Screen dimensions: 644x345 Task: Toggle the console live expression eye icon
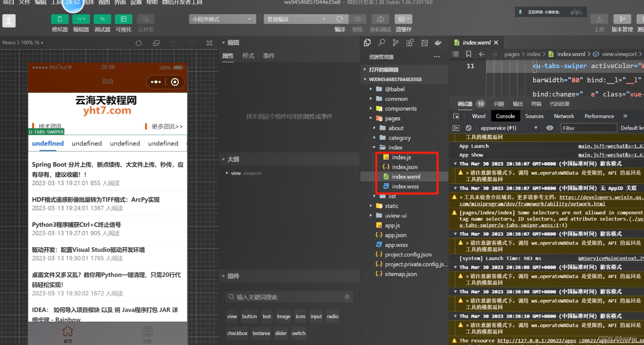[x=550, y=128]
